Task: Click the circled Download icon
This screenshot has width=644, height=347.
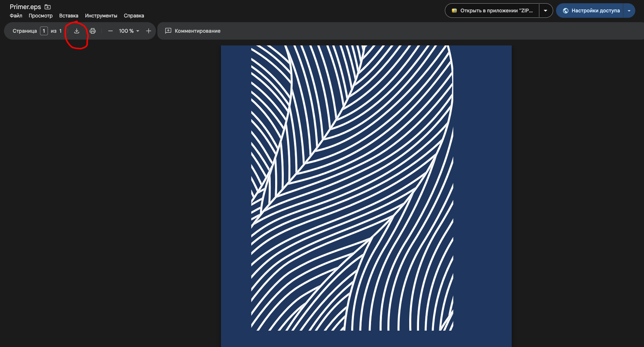Action: click(76, 30)
